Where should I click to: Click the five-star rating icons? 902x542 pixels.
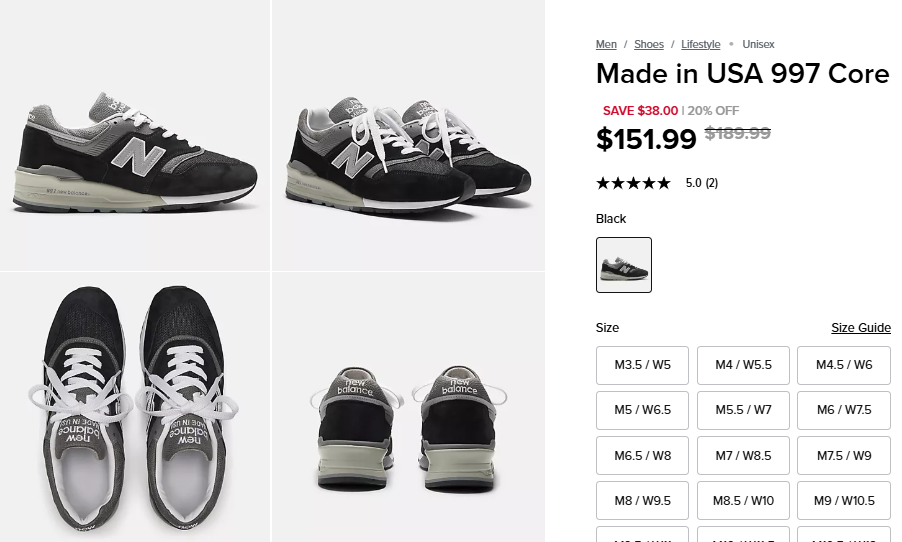[x=633, y=183]
